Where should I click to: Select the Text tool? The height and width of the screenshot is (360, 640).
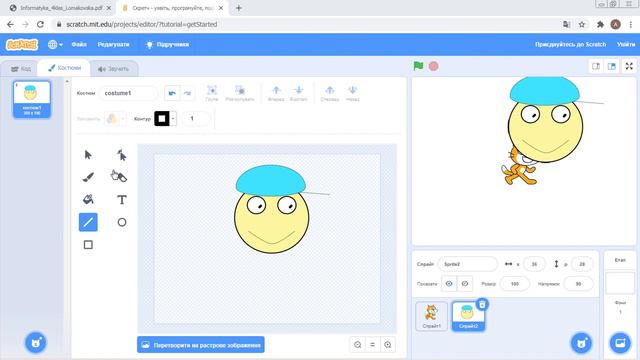(x=122, y=200)
